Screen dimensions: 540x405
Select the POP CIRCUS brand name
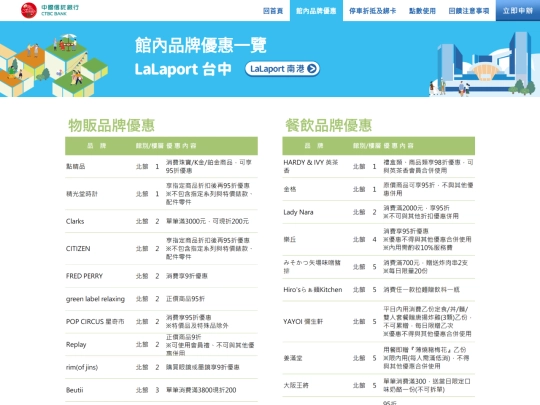[95, 321]
